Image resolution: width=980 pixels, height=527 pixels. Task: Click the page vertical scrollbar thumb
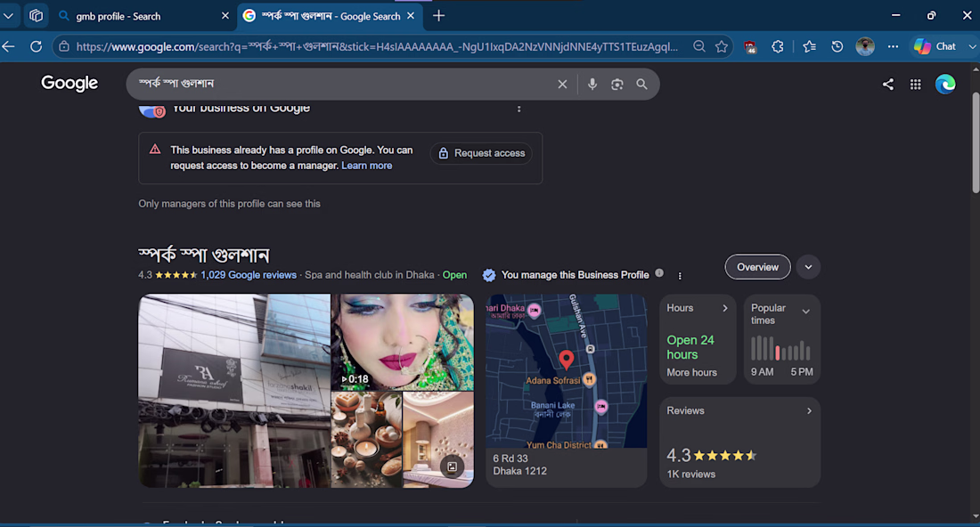pyautogui.click(x=976, y=143)
